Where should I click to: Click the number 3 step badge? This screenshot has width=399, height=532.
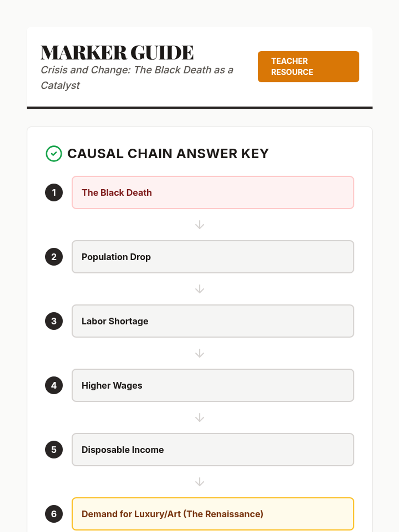54,321
